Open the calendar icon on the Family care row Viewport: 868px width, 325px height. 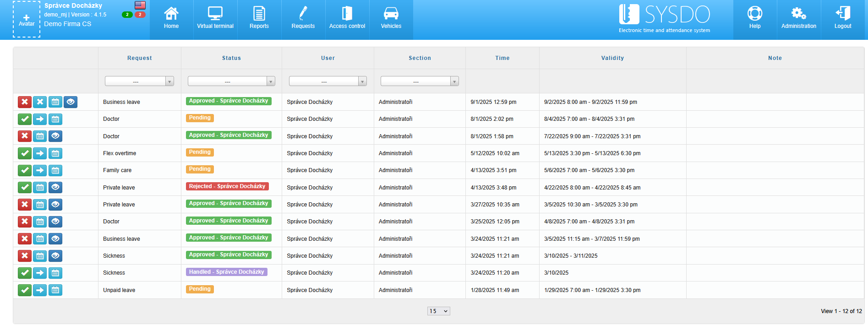point(55,170)
